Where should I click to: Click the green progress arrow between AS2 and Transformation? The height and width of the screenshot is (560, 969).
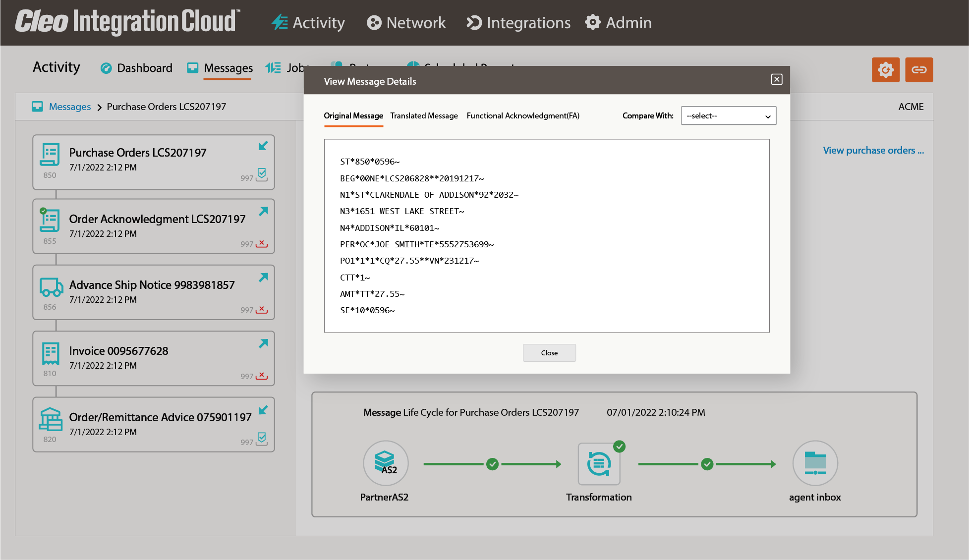(x=492, y=464)
